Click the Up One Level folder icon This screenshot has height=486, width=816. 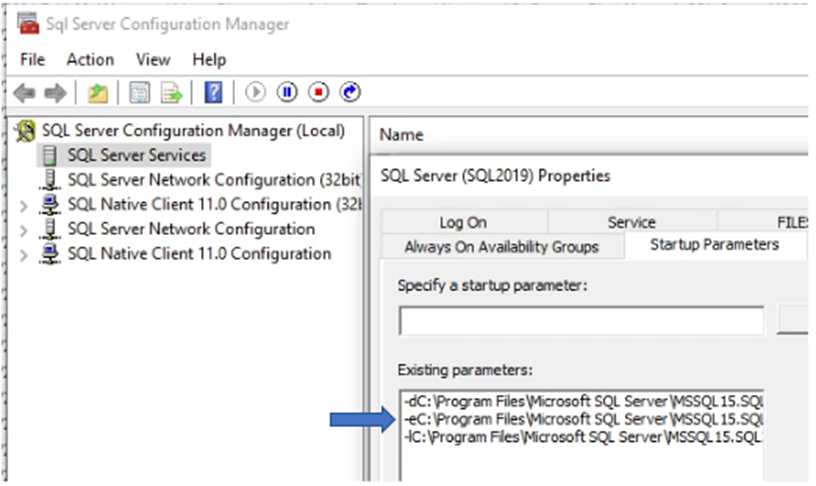pyautogui.click(x=97, y=93)
